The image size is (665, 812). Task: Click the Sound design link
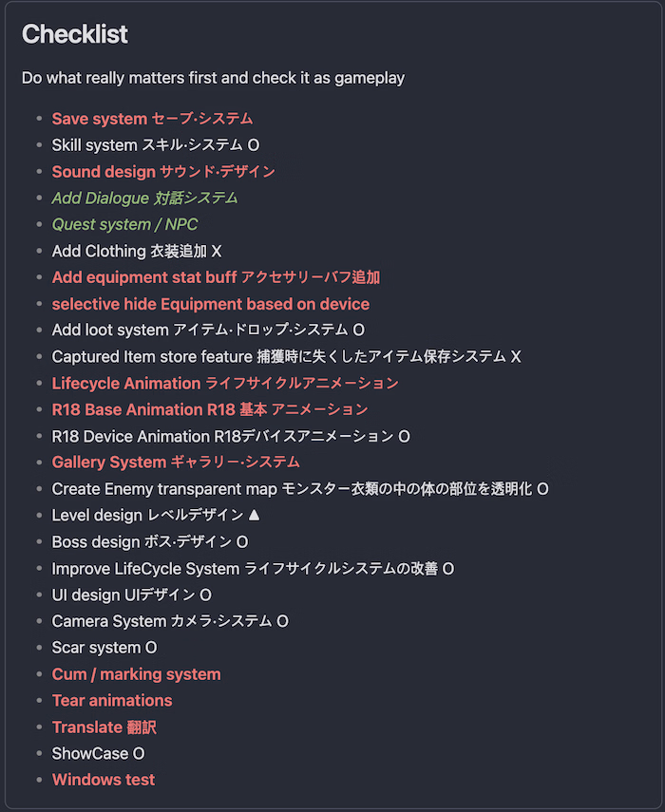pos(163,172)
